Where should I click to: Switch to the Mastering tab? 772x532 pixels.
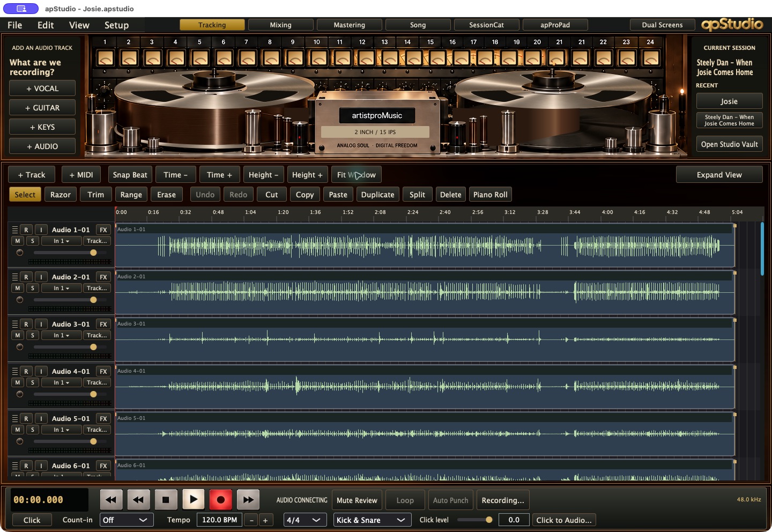(x=350, y=25)
